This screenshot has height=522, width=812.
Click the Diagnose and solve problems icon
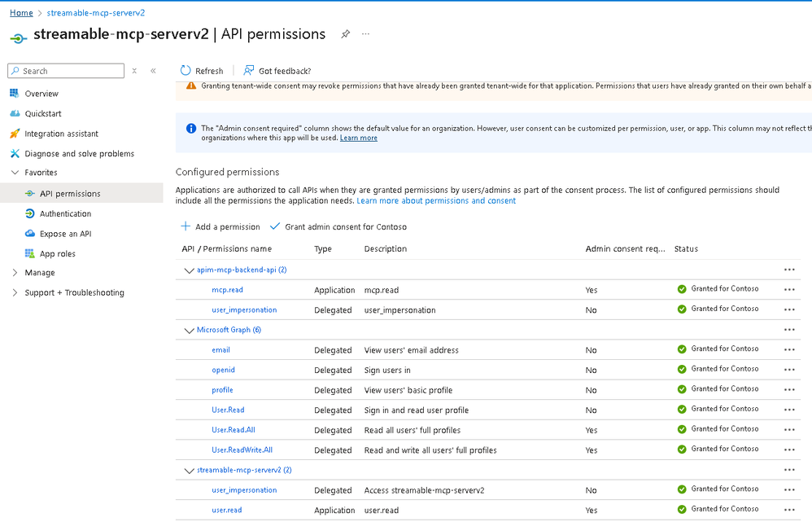[14, 154]
